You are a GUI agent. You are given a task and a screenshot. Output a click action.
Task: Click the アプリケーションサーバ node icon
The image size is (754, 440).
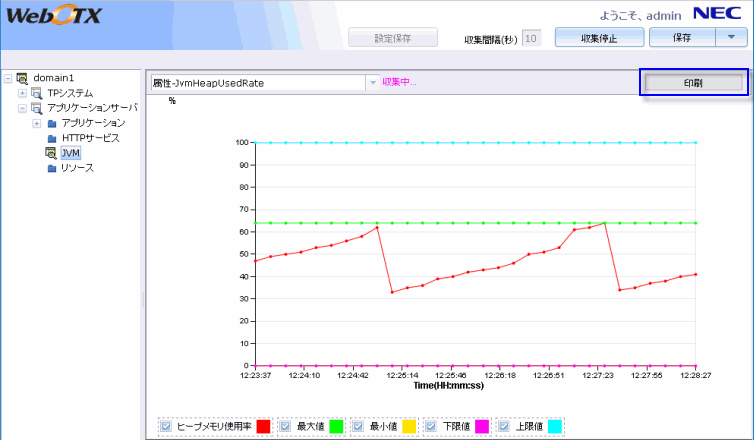pos(37,108)
